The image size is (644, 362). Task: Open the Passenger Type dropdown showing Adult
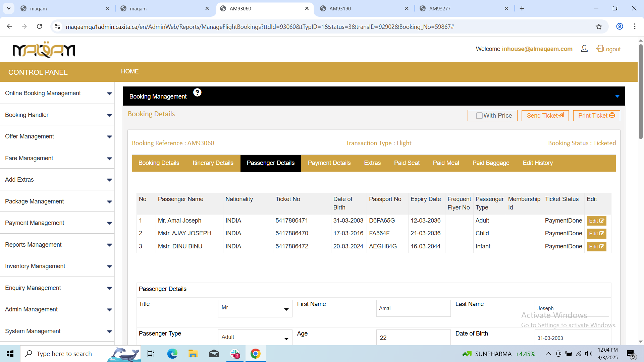click(255, 338)
